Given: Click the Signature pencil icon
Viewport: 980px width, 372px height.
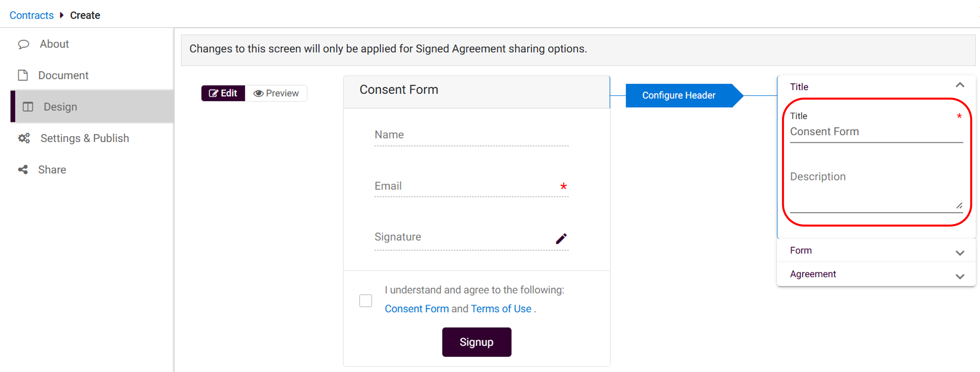Looking at the screenshot, I should point(561,238).
